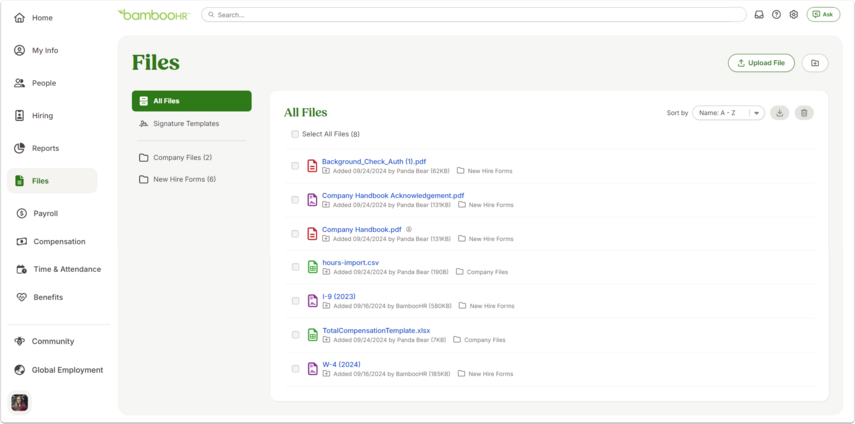The image size is (855, 424).
Task: Click in the Search field
Action: 473,15
